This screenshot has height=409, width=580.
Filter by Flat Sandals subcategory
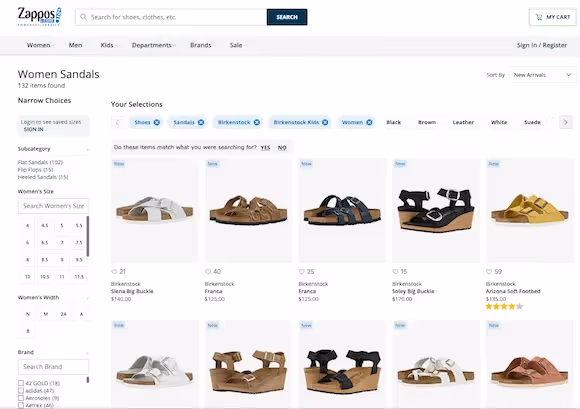tap(40, 162)
